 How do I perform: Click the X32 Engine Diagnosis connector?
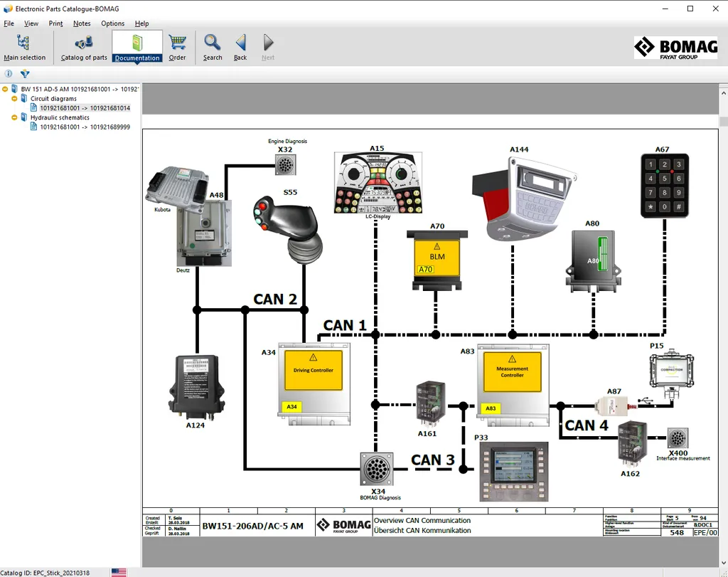(285, 164)
